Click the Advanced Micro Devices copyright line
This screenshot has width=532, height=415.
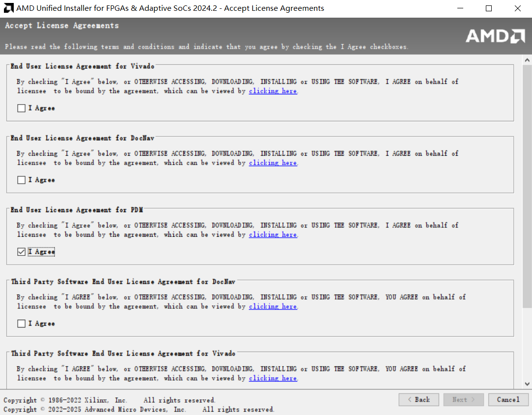pos(139,410)
